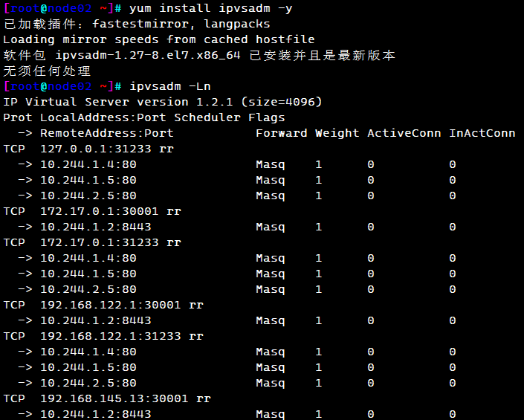The height and width of the screenshot is (420, 524).
Task: Click the virtual service 192.168.122.1:30001
Action: pyautogui.click(x=111, y=305)
